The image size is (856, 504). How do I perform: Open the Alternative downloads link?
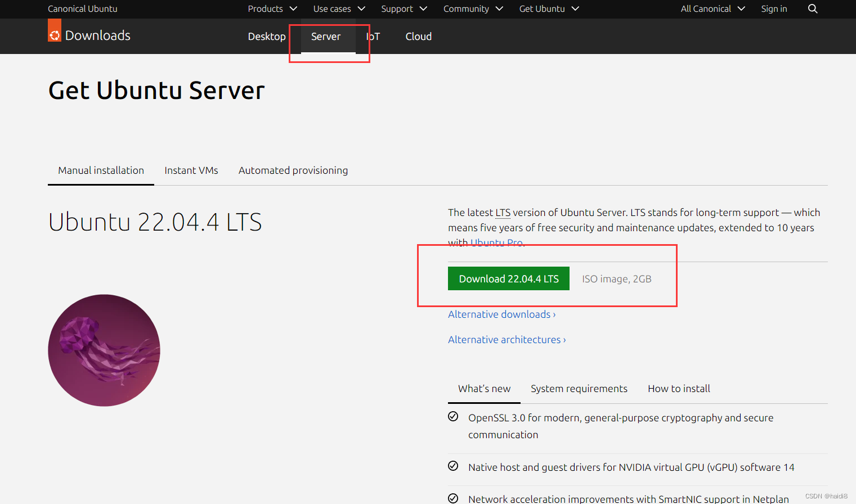(x=502, y=314)
